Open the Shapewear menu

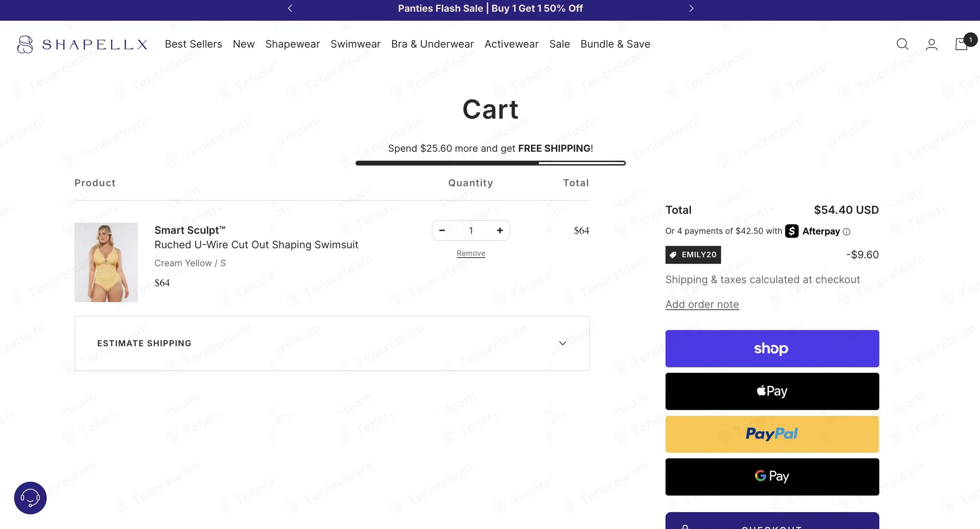point(292,44)
